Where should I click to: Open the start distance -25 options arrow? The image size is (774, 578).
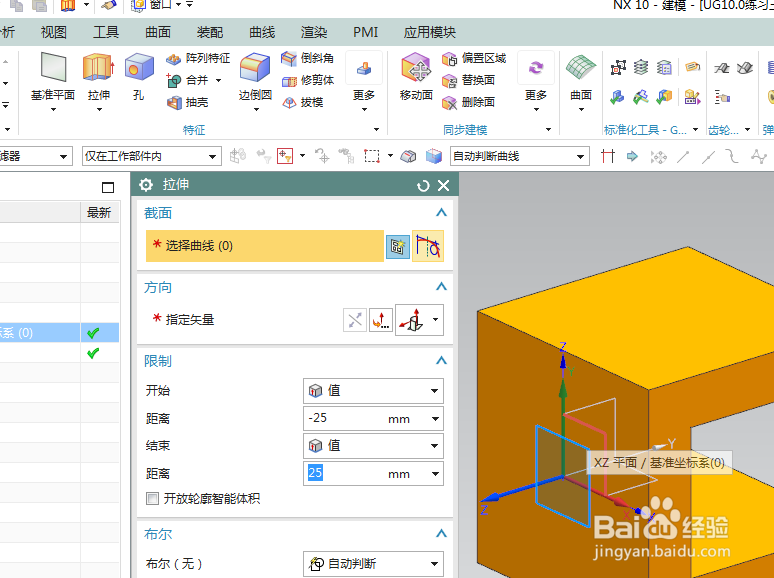[435, 419]
